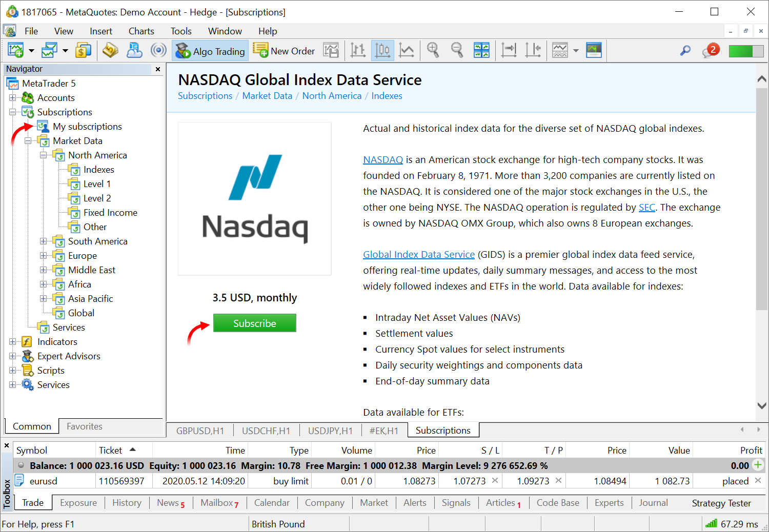Zoom in on the chart
The height and width of the screenshot is (532, 769).
(x=433, y=50)
